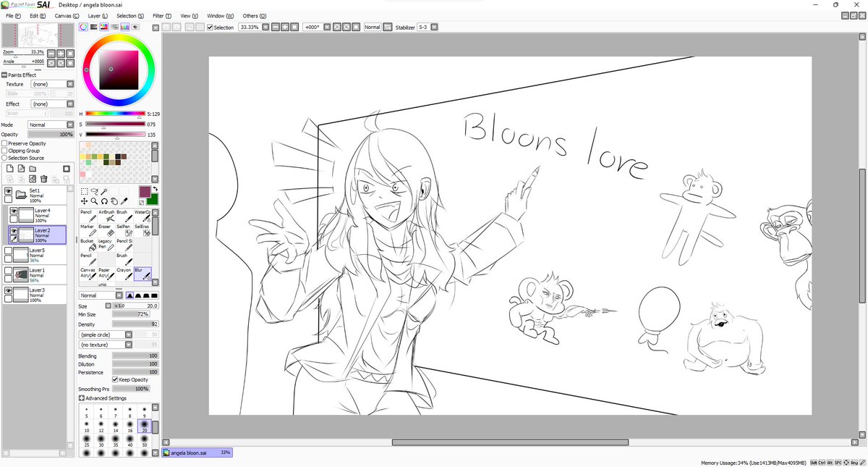Open the Layer menu
Image resolution: width=868 pixels, height=467 pixels.
click(x=98, y=15)
